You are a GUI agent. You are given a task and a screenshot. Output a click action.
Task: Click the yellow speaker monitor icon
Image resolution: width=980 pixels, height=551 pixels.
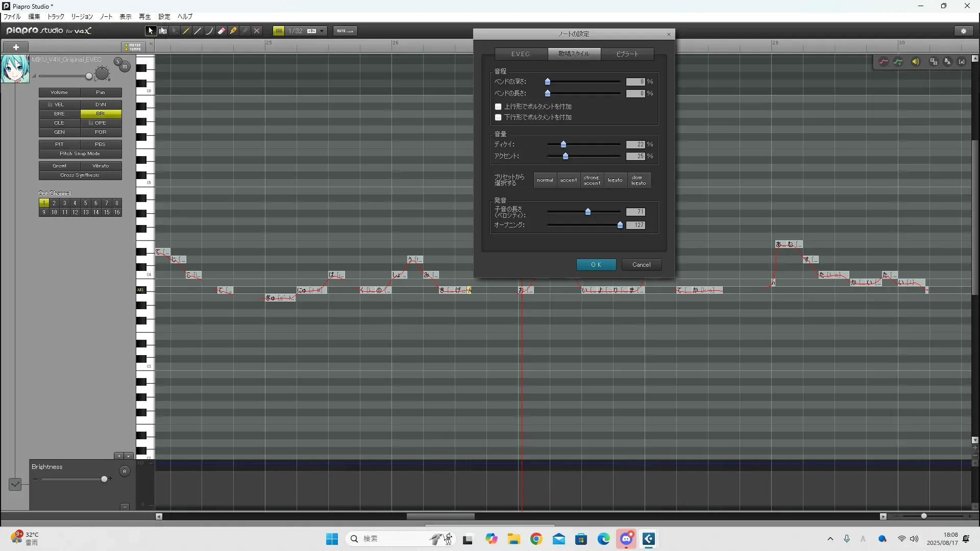point(916,62)
